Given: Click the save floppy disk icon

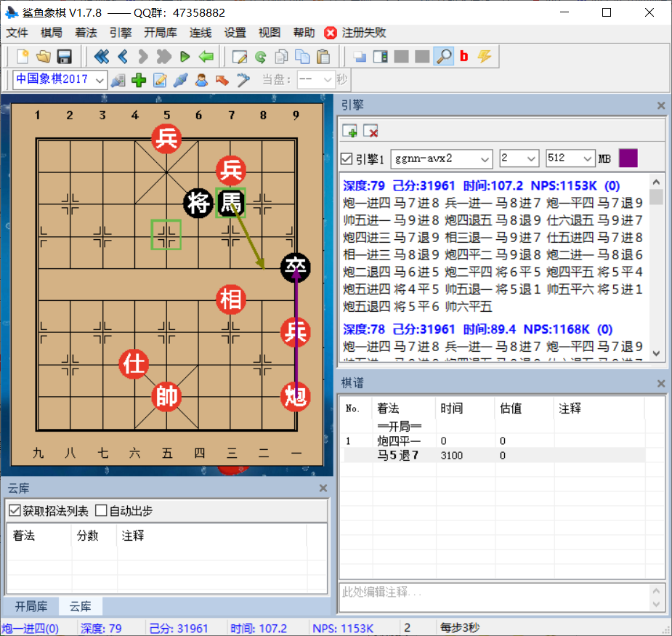Looking at the screenshot, I should tap(64, 56).
